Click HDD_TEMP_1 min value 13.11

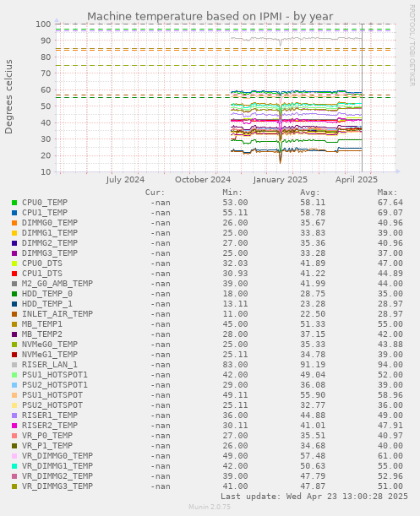coord(235,304)
